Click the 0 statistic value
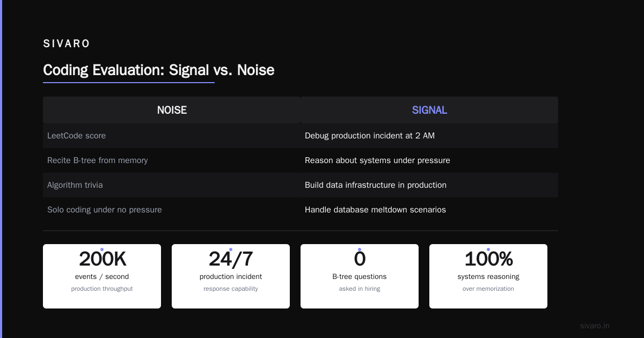This screenshot has width=644, height=338. click(x=360, y=259)
